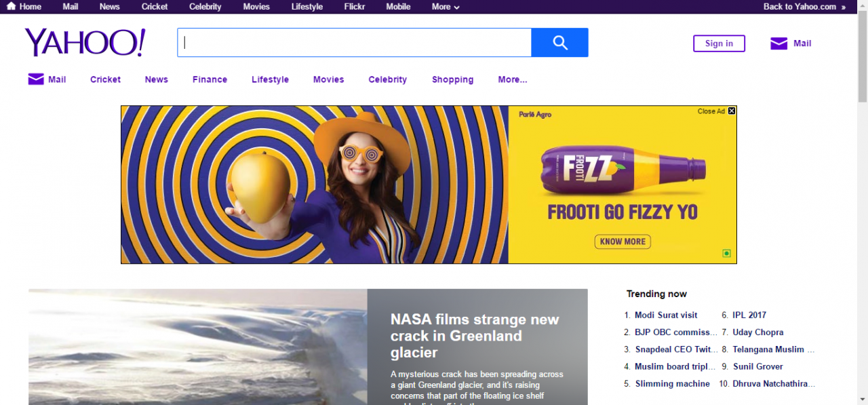This screenshot has height=405, width=868.
Task: Open trending topic Uday Chopra
Action: click(x=758, y=332)
